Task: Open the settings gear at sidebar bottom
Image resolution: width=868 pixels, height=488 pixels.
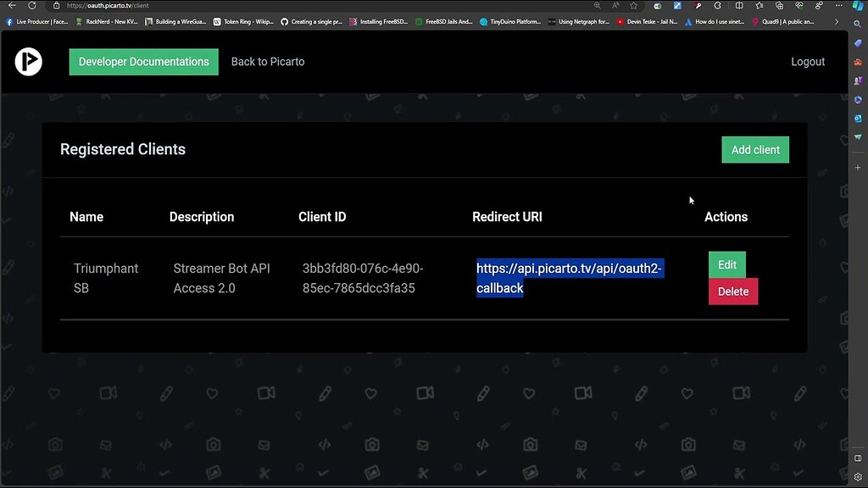Action: coord(858,477)
